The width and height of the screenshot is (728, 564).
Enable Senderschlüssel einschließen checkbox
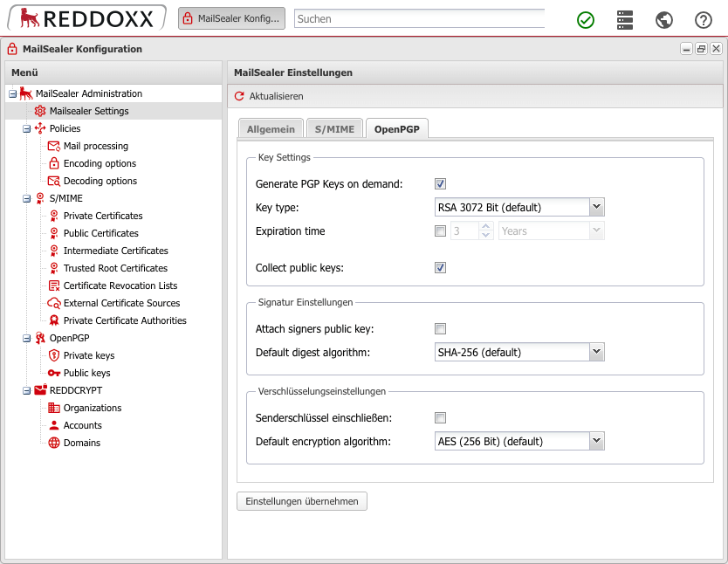click(x=440, y=417)
